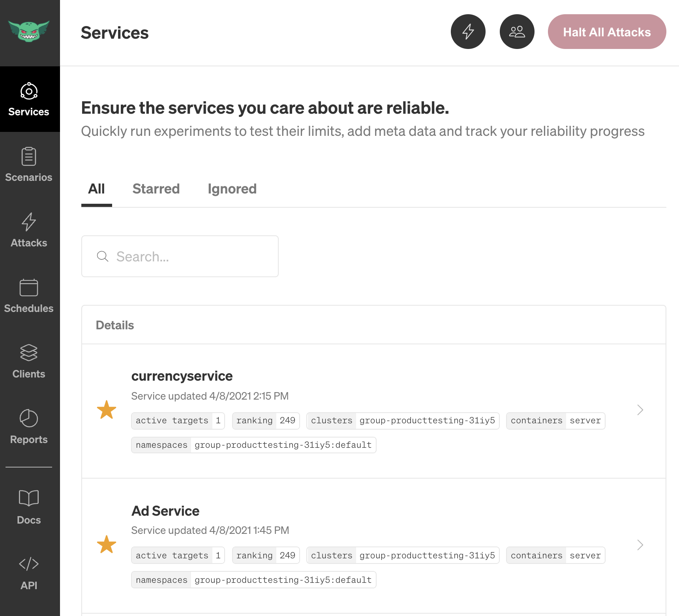
Task: Open the Docs page
Action: pos(28,506)
